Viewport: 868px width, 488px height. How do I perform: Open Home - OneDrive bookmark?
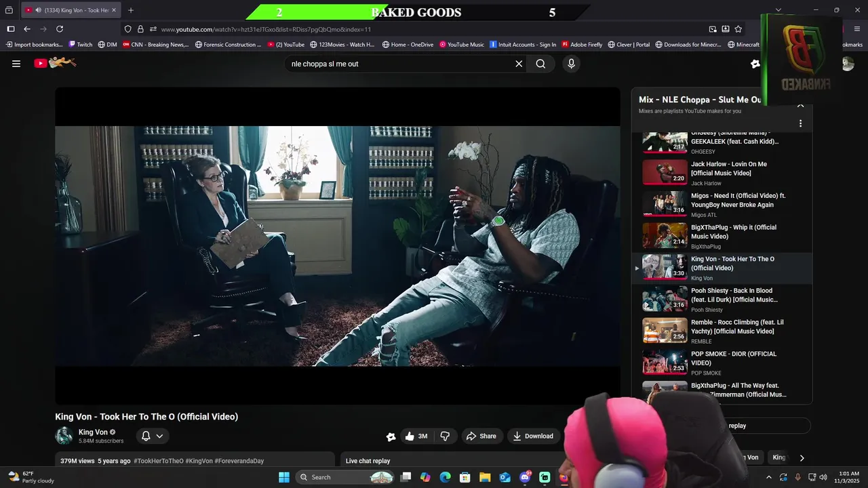click(x=408, y=45)
